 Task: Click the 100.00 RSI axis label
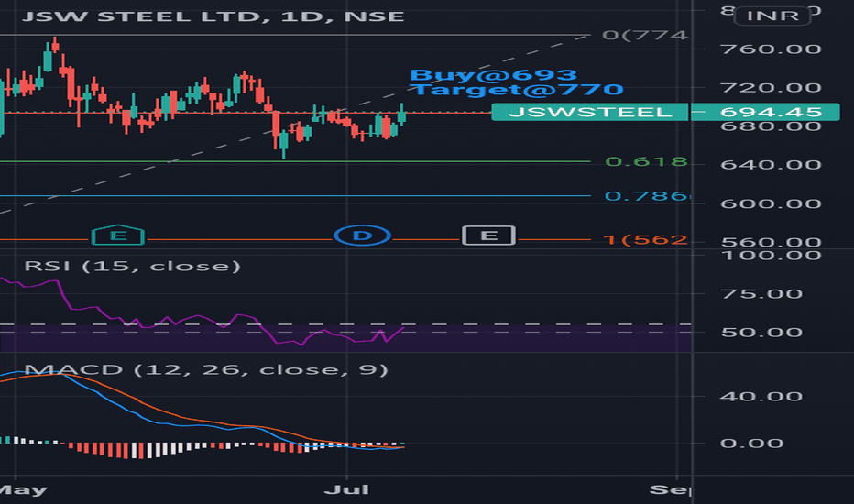click(x=771, y=256)
